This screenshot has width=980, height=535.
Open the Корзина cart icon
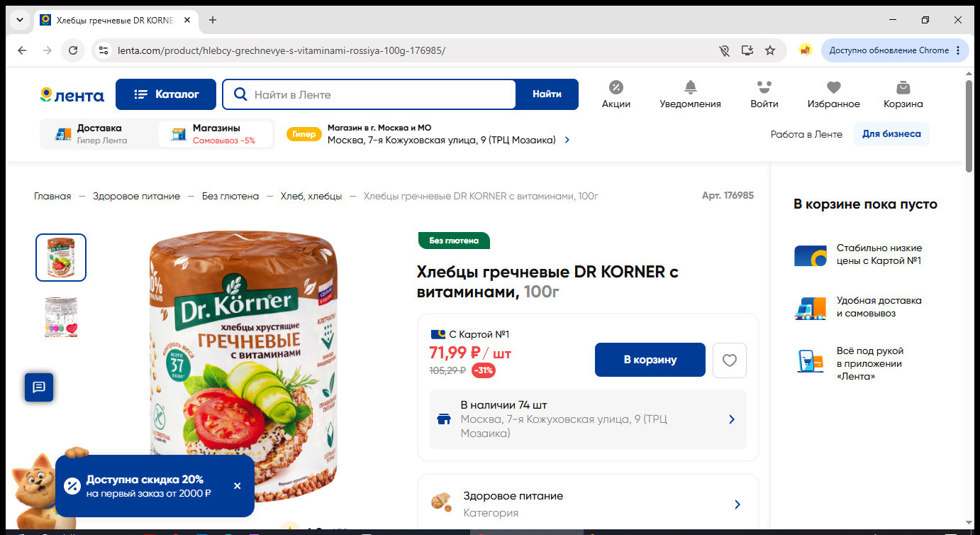coord(903,87)
